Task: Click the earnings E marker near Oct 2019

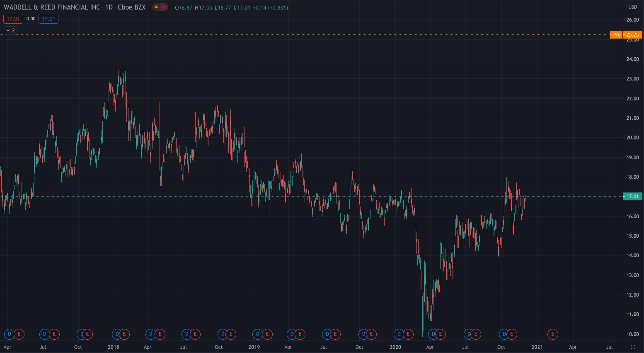Action: 371,334
